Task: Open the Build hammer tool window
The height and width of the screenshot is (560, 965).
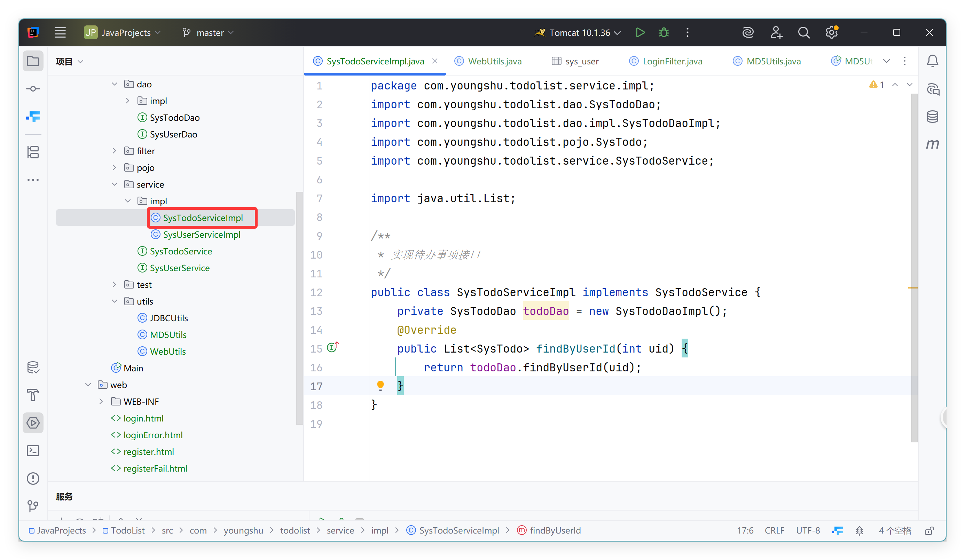Action: (33, 395)
